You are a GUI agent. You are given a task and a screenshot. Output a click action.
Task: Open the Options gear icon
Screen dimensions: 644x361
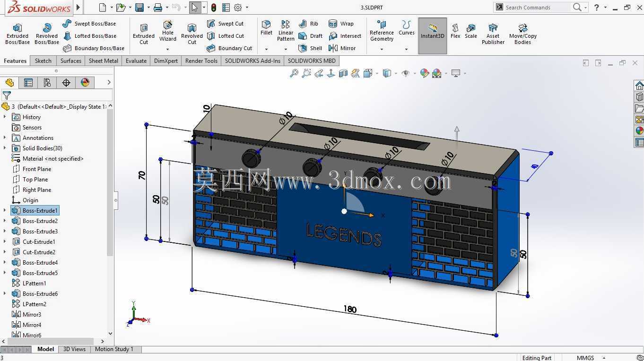[238, 8]
